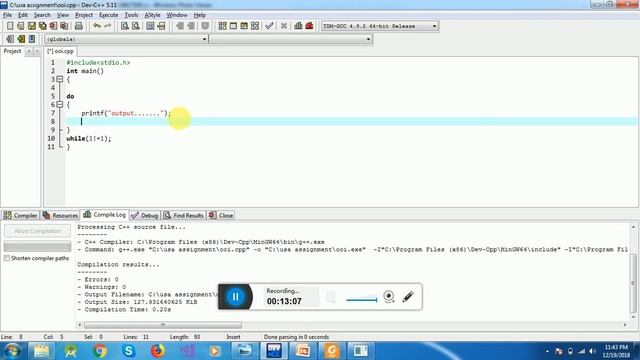Click the red Delete Profiling Information icon
The width and height of the screenshot is (640, 360).
[309, 26]
